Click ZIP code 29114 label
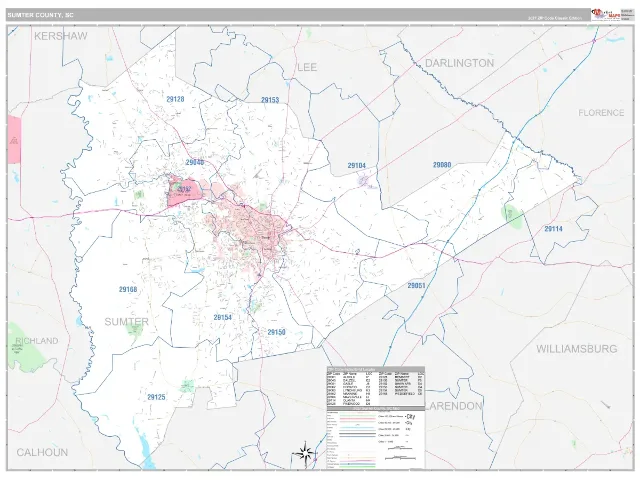Image resolution: width=640 pixels, height=480 pixels. click(x=553, y=229)
